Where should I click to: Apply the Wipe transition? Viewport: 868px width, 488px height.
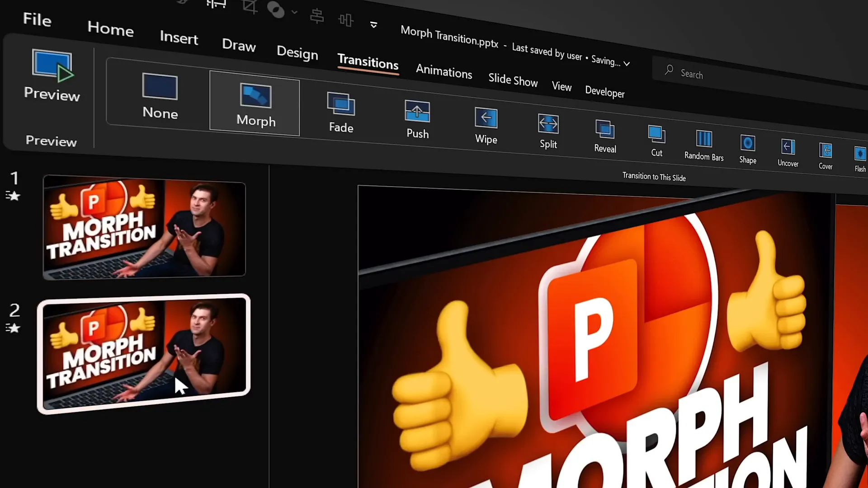(486, 126)
